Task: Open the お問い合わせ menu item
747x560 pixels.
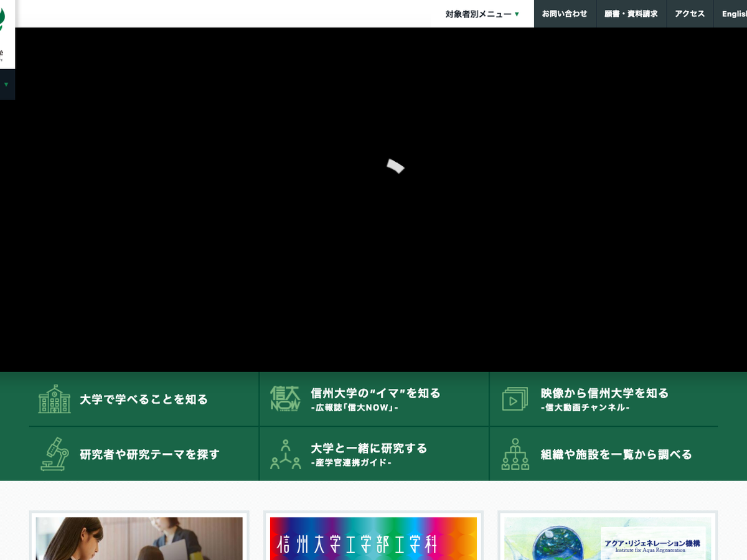Action: (565, 14)
